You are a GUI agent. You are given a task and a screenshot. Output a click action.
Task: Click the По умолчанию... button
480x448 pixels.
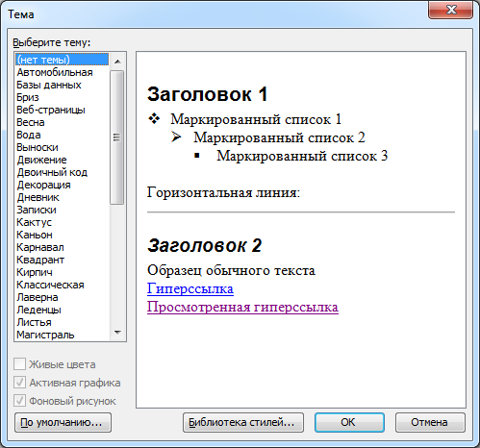(63, 422)
